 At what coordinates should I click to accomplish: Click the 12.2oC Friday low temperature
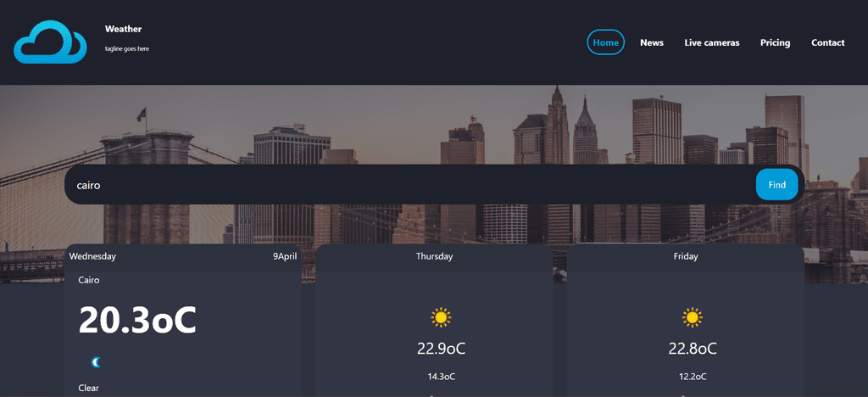click(693, 377)
